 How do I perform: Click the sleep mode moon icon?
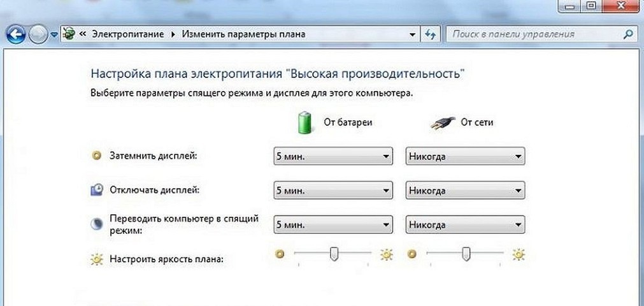(97, 224)
